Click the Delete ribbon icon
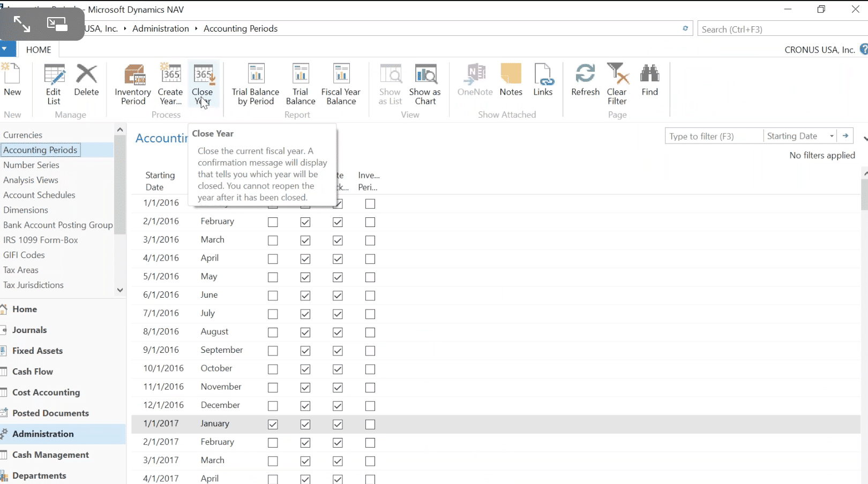The width and height of the screenshot is (868, 484). click(86, 80)
